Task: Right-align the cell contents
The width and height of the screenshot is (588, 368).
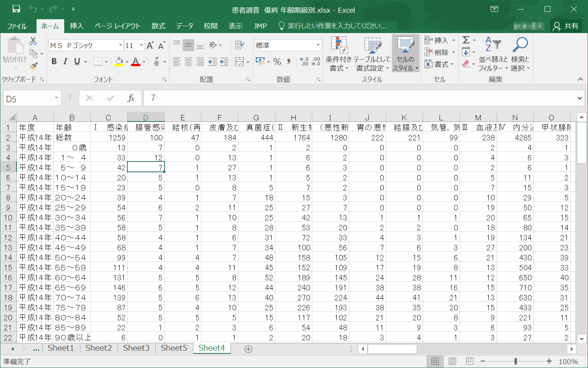Action: click(x=200, y=62)
